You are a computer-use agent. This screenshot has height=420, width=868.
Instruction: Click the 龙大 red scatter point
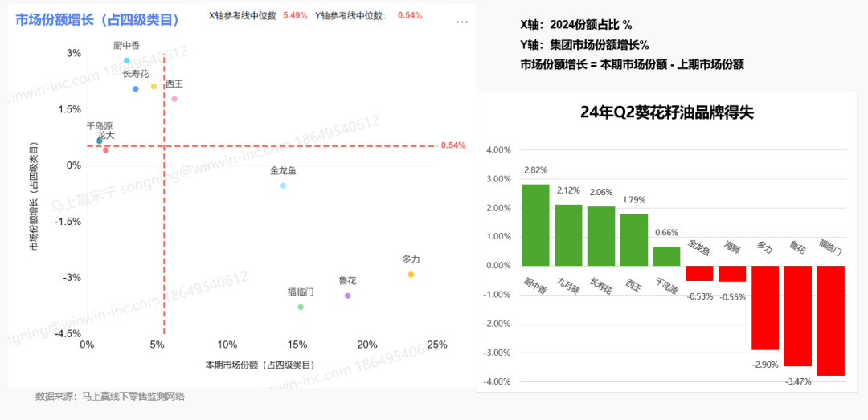point(106,150)
